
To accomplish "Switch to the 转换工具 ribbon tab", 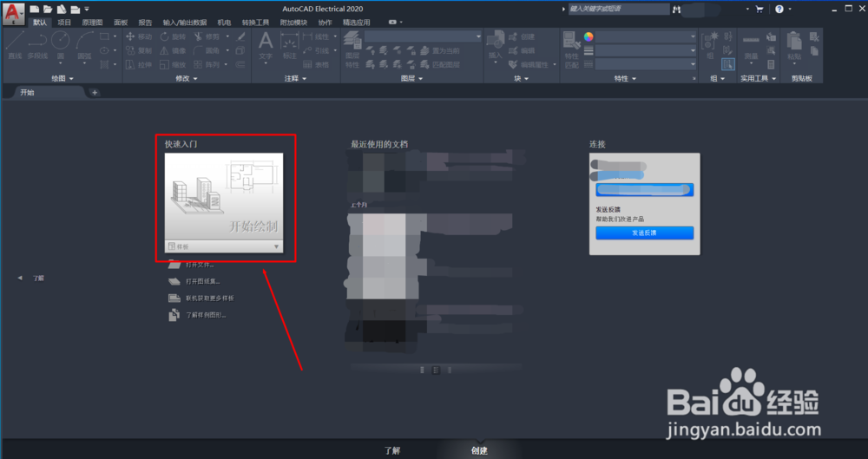I will point(255,23).
